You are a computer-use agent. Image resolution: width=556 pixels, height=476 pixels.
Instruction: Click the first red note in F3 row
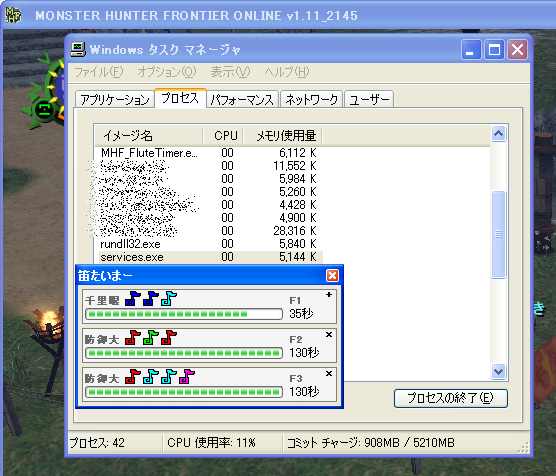pyautogui.click(x=133, y=377)
